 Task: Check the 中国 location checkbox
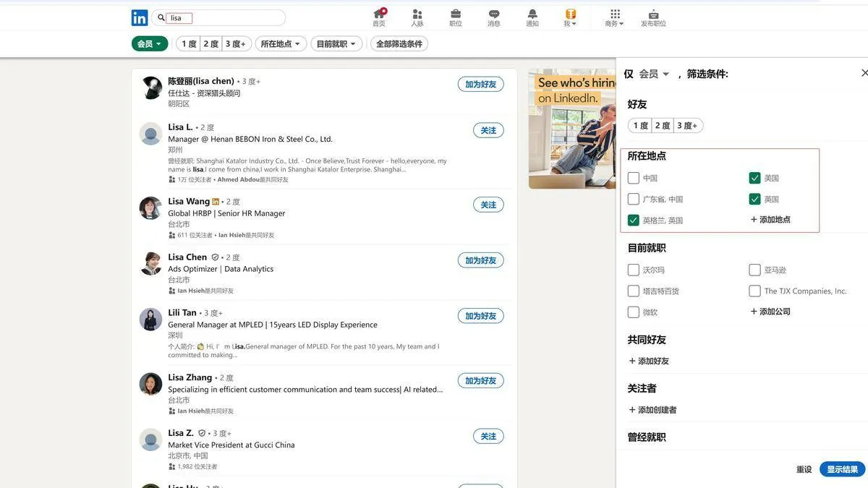click(634, 178)
